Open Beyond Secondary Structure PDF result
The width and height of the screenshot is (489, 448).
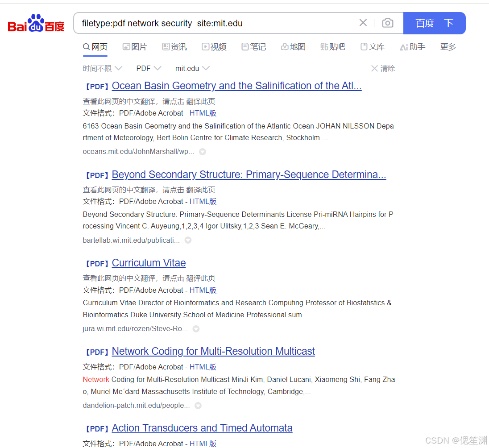[x=249, y=175]
